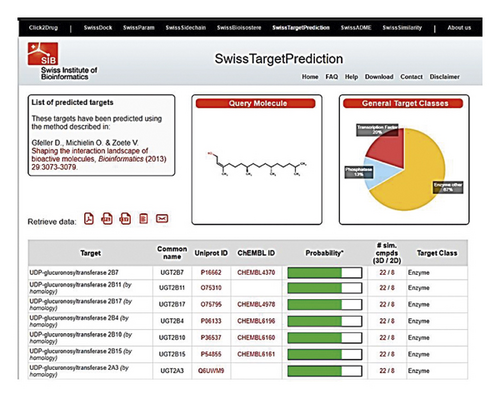The image size is (500, 399).
Task: Click the SIB red logo
Action: [43, 54]
